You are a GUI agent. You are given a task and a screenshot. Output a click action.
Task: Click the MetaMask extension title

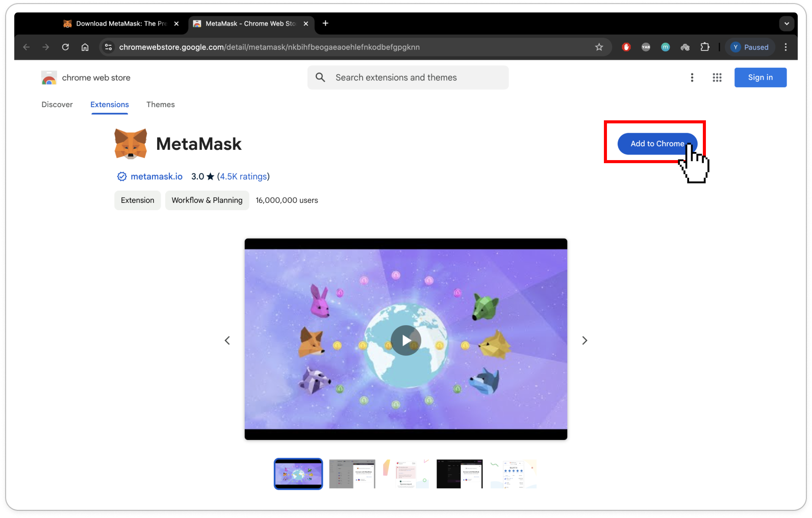click(199, 144)
